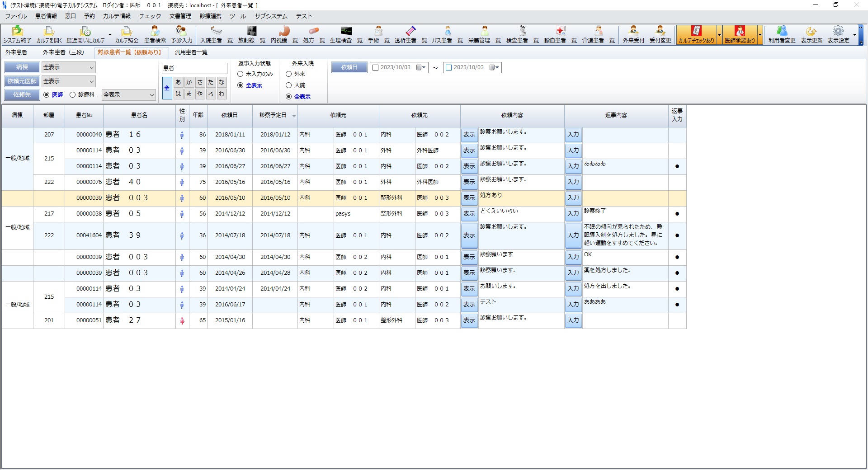868x470 pixels.
Task: Select the 診療科 radio option
Action: (x=72, y=95)
